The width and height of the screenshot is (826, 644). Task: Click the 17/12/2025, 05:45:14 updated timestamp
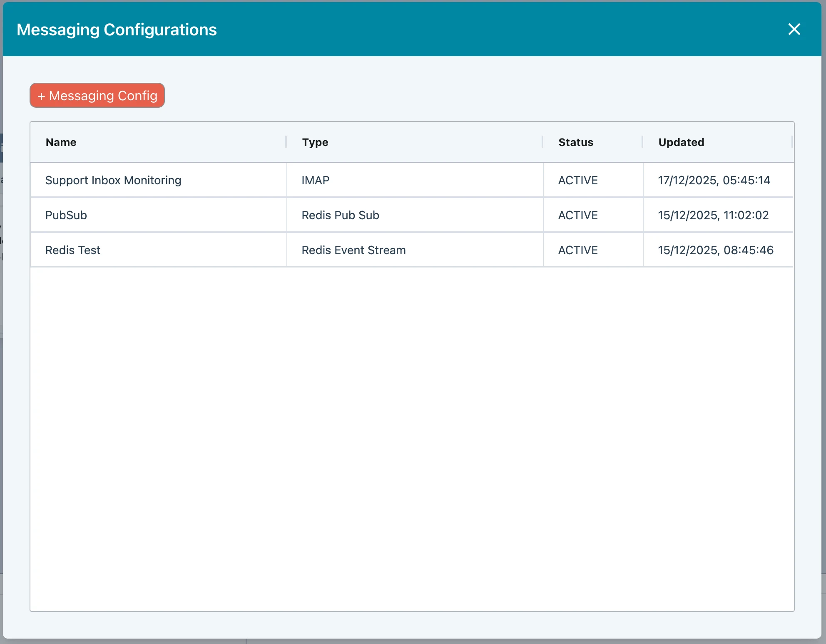pos(714,180)
